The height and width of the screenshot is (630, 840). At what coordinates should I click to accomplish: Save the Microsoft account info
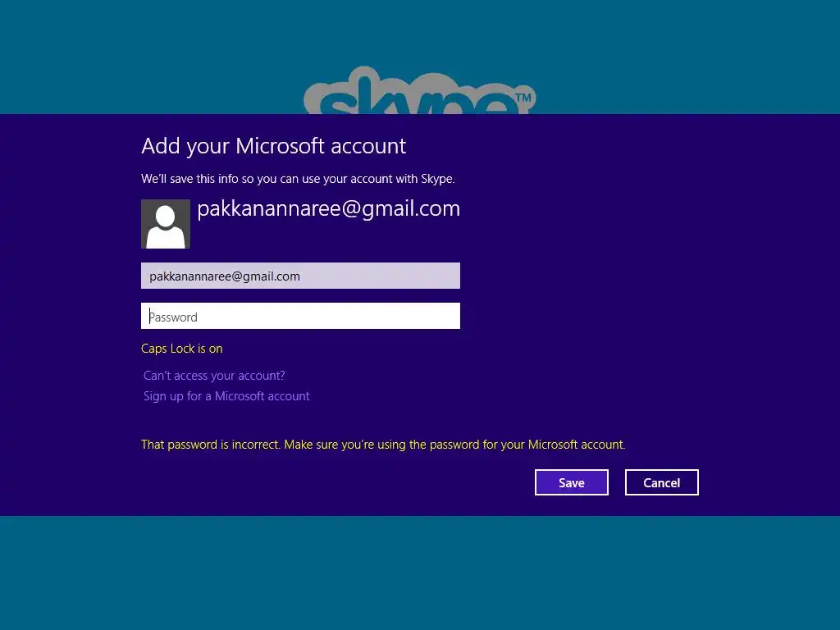click(x=572, y=482)
